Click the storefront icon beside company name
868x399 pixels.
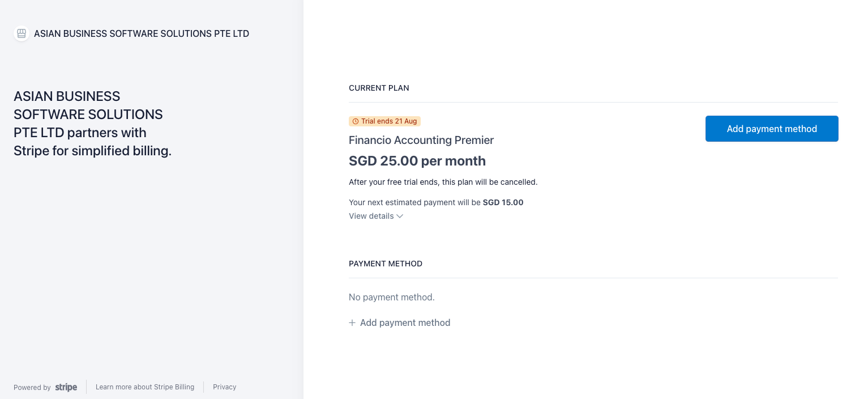point(22,33)
